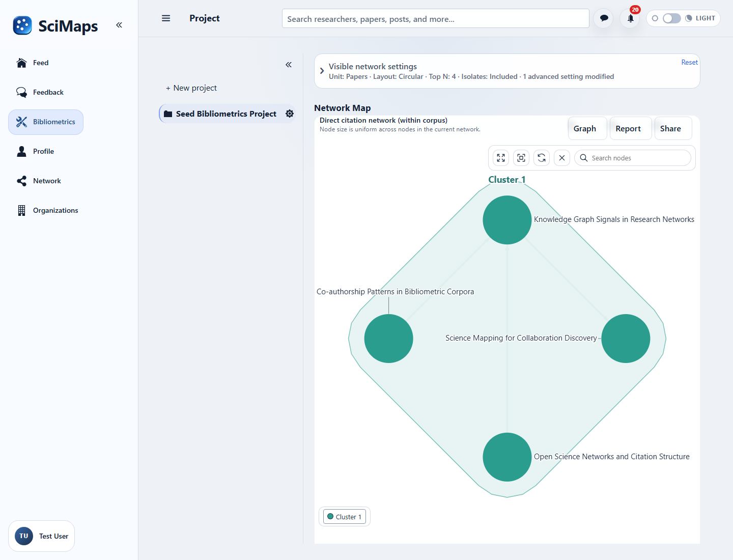Open the Network page in the sidebar

click(39, 181)
